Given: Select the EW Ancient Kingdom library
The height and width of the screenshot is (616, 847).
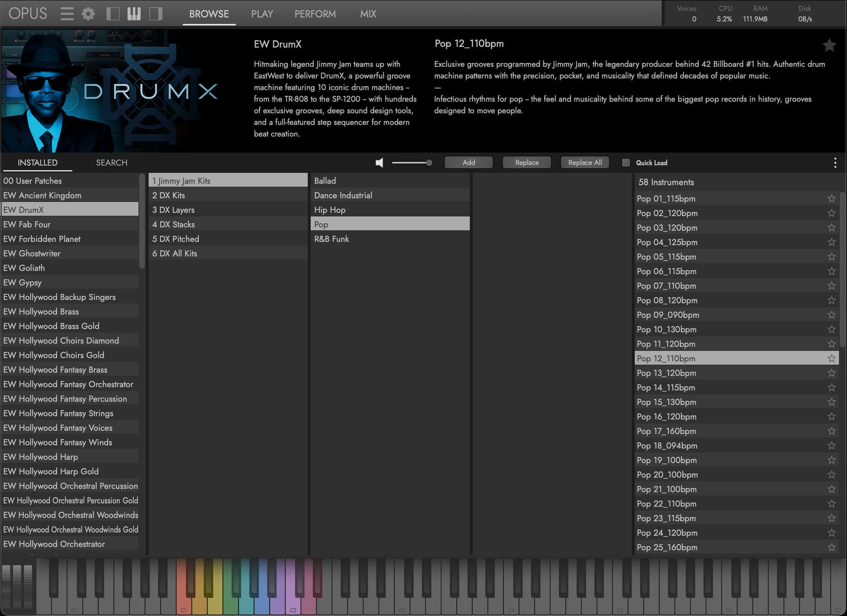Looking at the screenshot, I should point(70,196).
